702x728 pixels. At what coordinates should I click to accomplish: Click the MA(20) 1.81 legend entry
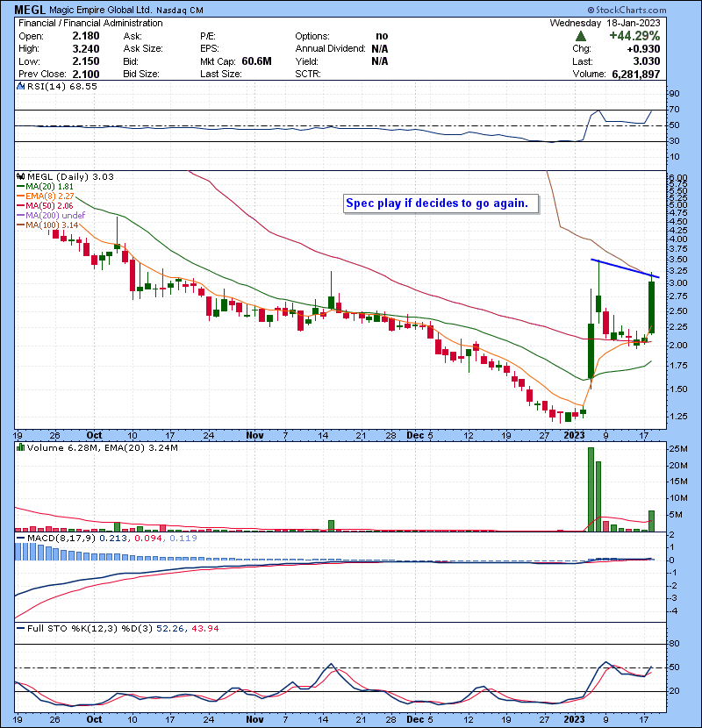pyautogui.click(x=45, y=187)
